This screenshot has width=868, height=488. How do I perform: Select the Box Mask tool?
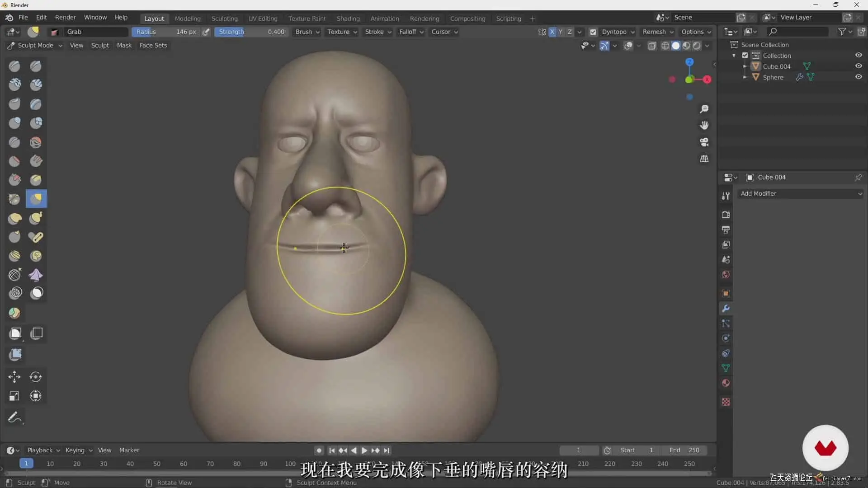(15, 333)
